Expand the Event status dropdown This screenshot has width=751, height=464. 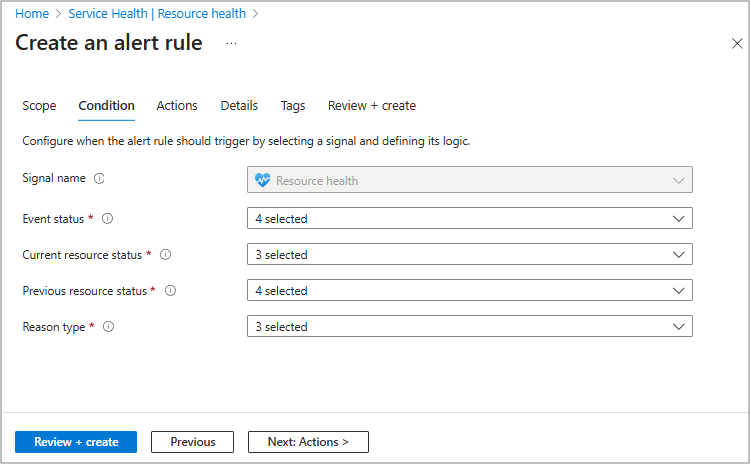click(x=469, y=218)
